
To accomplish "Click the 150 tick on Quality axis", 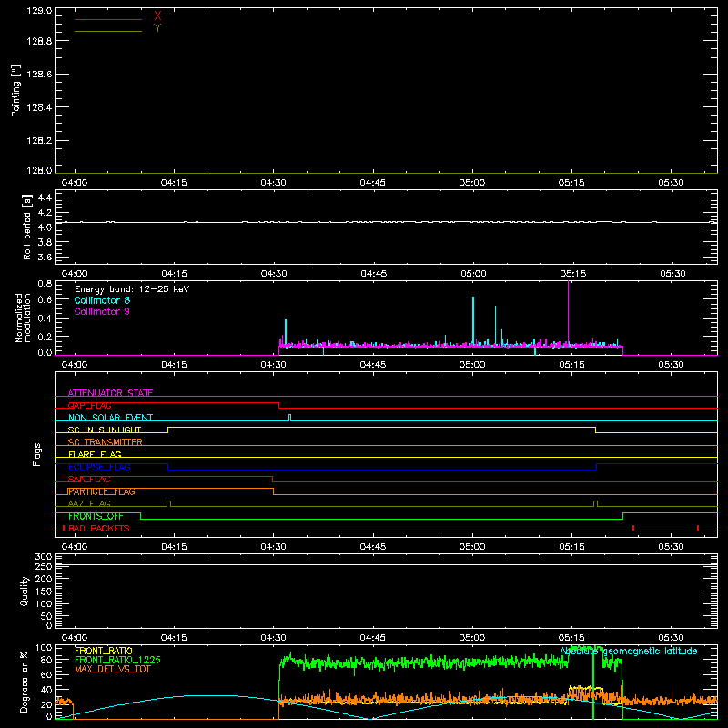I will [44, 591].
